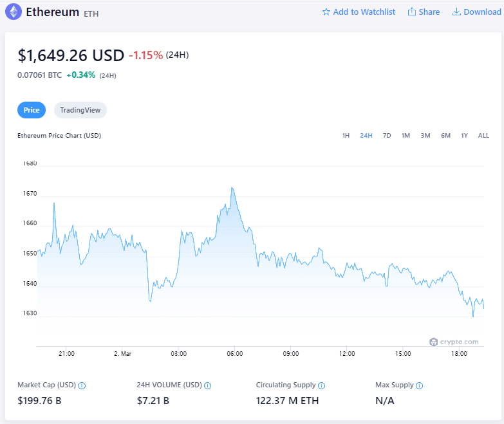Viewport: 504px width, 424px height.
Task: Select the 6M time range
Action: (446, 136)
